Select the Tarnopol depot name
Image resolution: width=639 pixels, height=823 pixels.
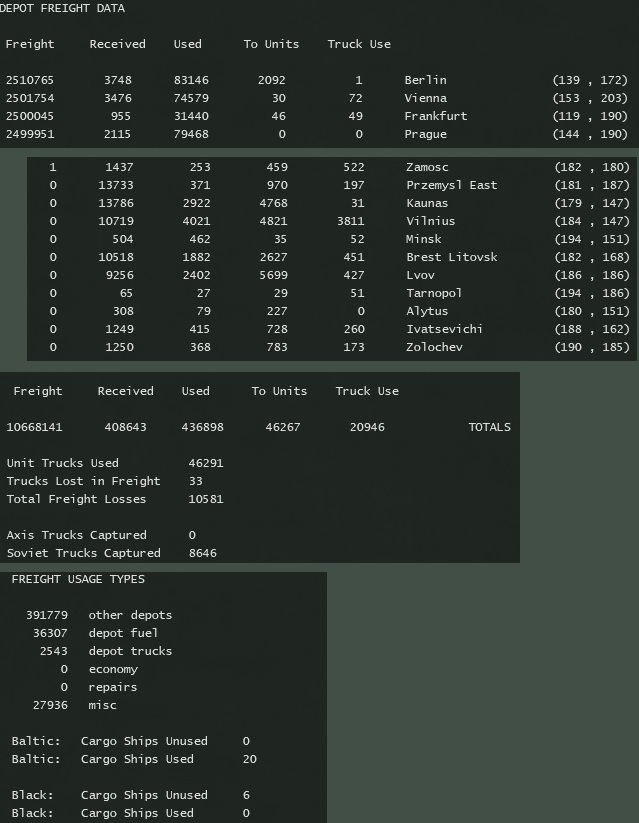pos(434,293)
